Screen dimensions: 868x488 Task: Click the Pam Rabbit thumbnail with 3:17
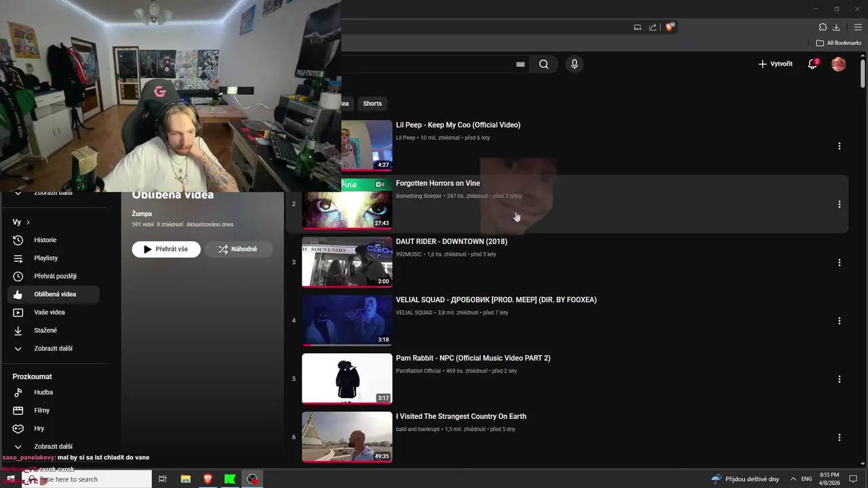pyautogui.click(x=347, y=378)
